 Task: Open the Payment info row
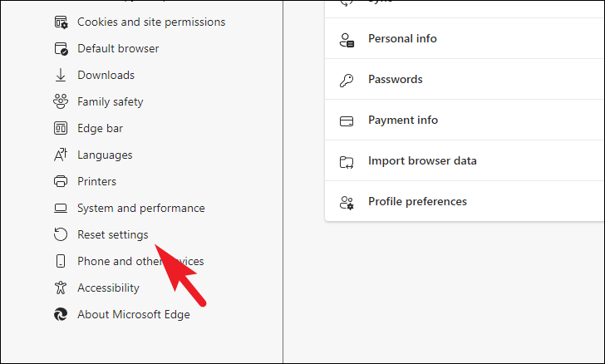(403, 121)
